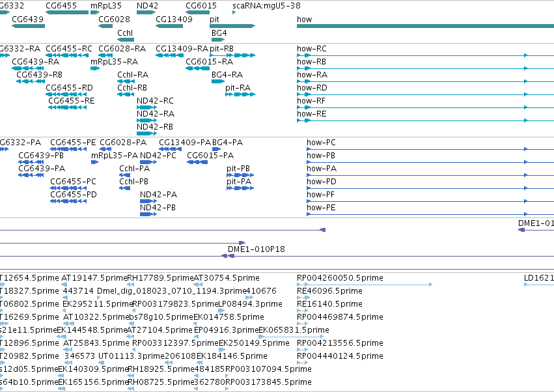Click the CG6439-PB protein
The height and width of the screenshot is (392, 554).
pyautogui.click(x=31, y=162)
